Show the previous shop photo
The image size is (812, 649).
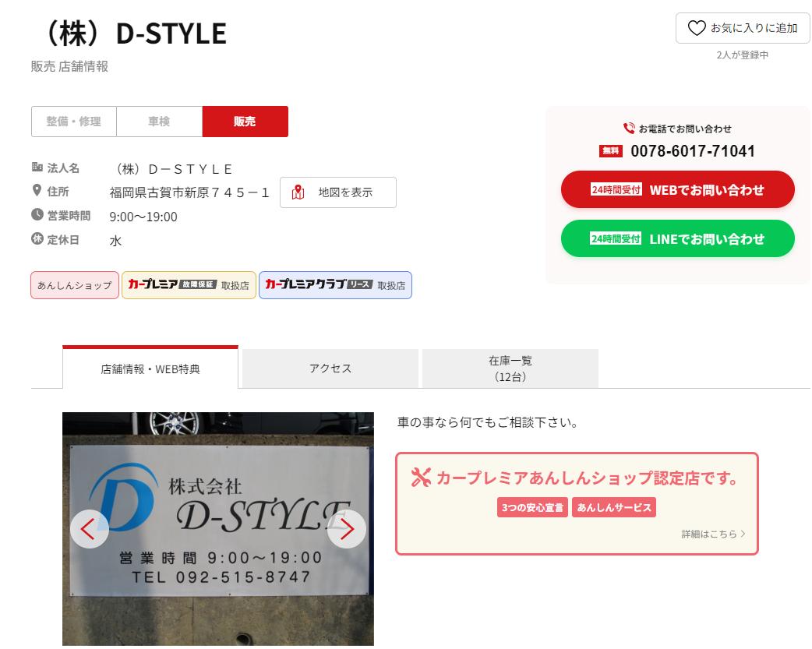89,529
